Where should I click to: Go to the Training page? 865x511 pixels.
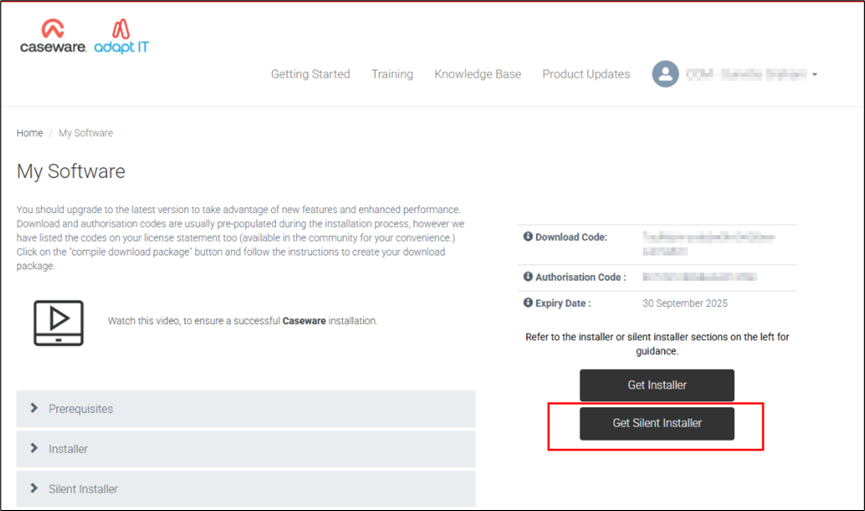[392, 74]
